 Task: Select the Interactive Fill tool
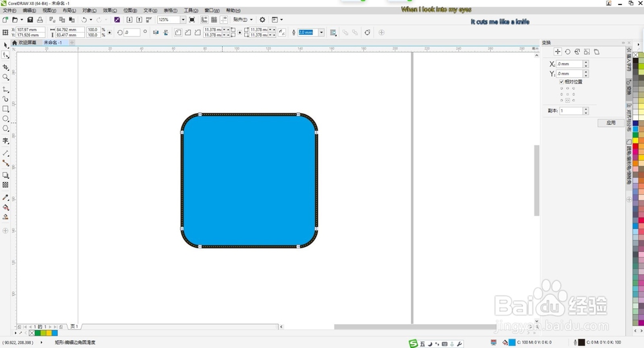pyautogui.click(x=6, y=207)
